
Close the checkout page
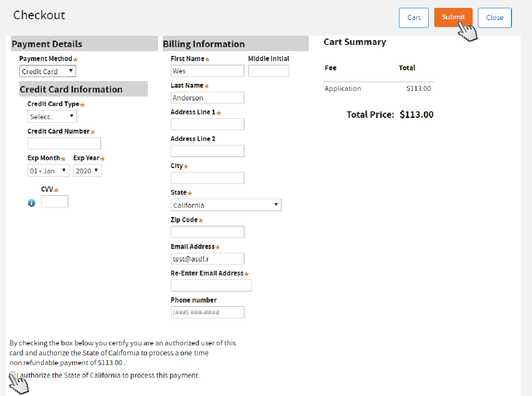[x=494, y=17]
